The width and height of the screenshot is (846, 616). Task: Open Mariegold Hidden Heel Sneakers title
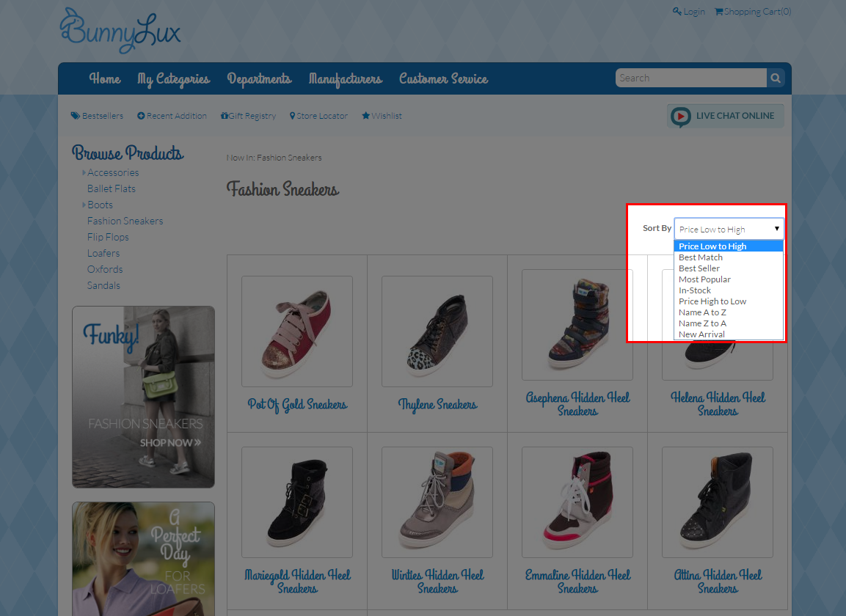(297, 582)
